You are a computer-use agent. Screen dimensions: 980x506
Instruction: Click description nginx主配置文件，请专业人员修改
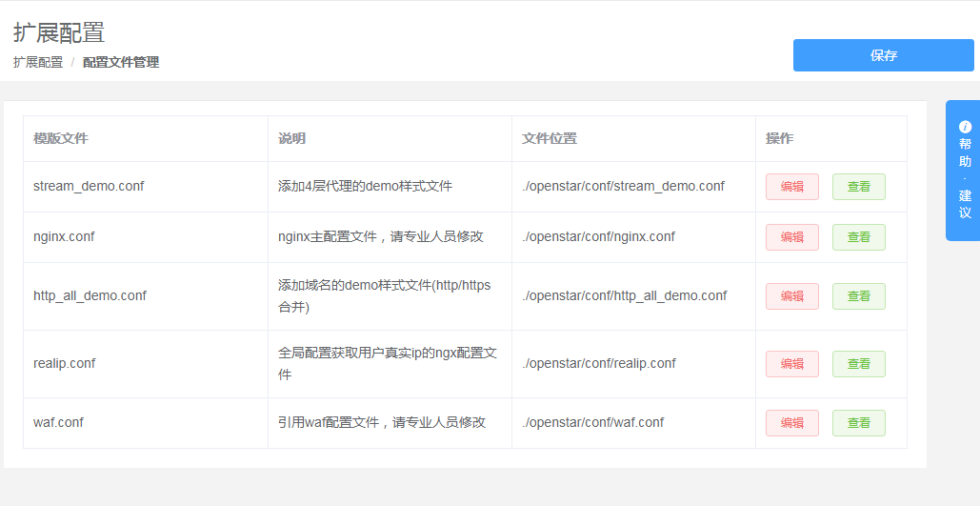coord(381,237)
